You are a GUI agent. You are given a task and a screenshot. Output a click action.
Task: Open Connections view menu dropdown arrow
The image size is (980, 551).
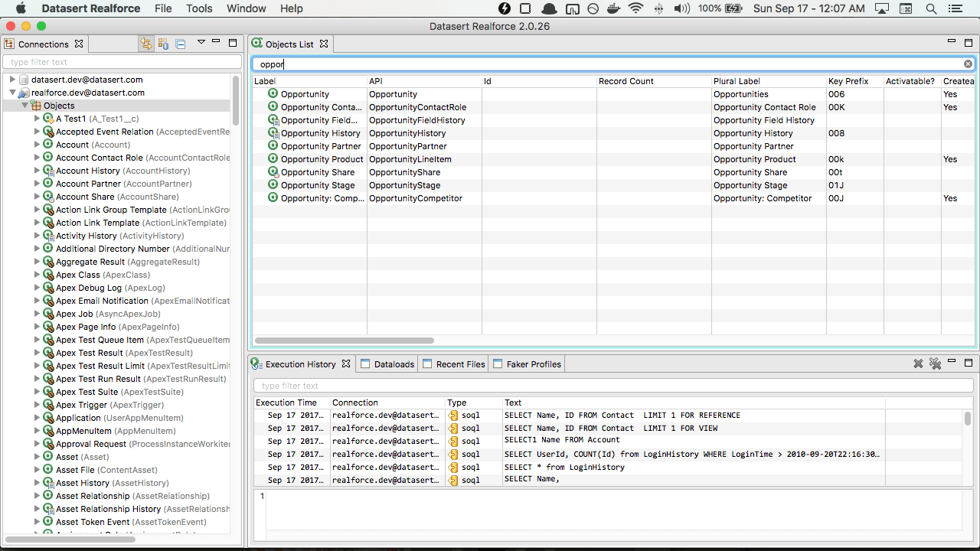point(201,42)
